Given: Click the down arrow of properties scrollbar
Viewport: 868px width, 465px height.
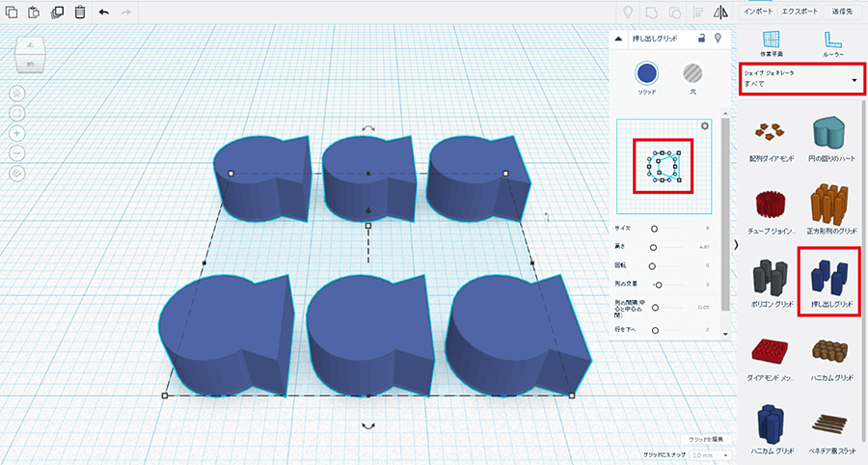Looking at the screenshot, I should point(725,335).
